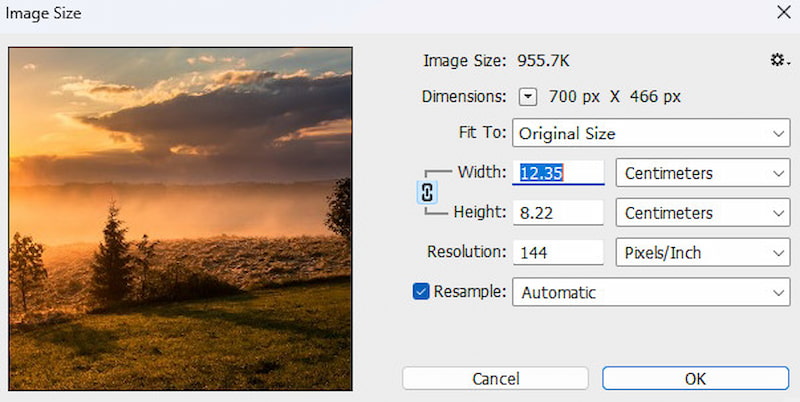Uncheck the Resample checkbox
This screenshot has height=402, width=800.
tap(421, 292)
